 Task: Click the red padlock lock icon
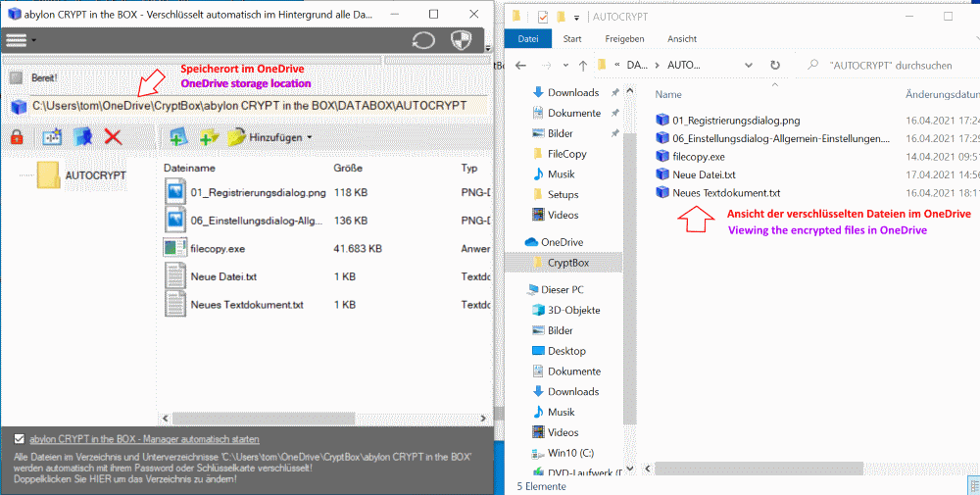click(17, 137)
